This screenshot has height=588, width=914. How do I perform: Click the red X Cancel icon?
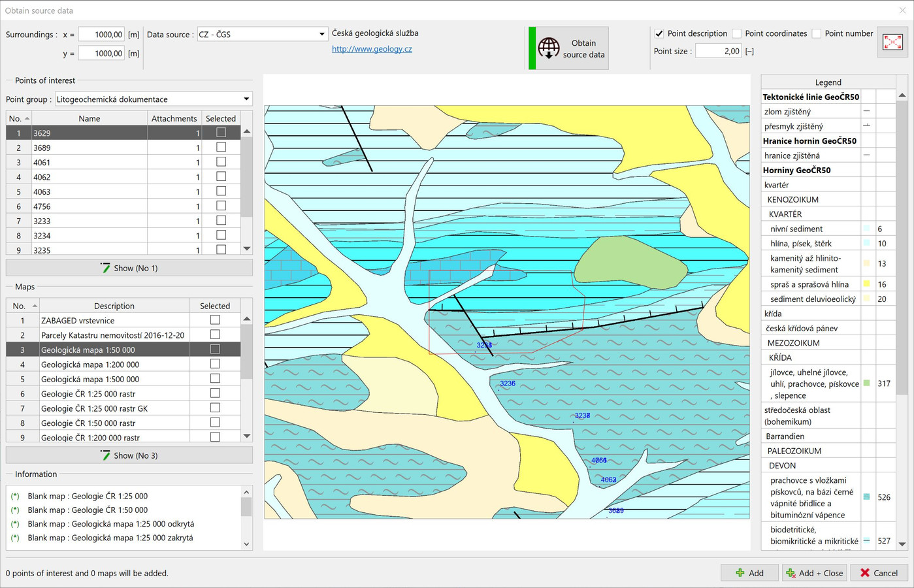pyautogui.click(x=865, y=573)
